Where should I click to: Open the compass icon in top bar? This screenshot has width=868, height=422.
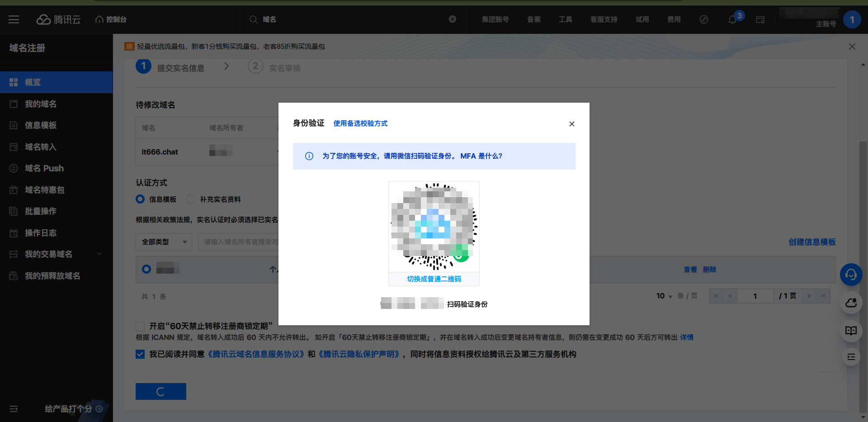click(704, 19)
